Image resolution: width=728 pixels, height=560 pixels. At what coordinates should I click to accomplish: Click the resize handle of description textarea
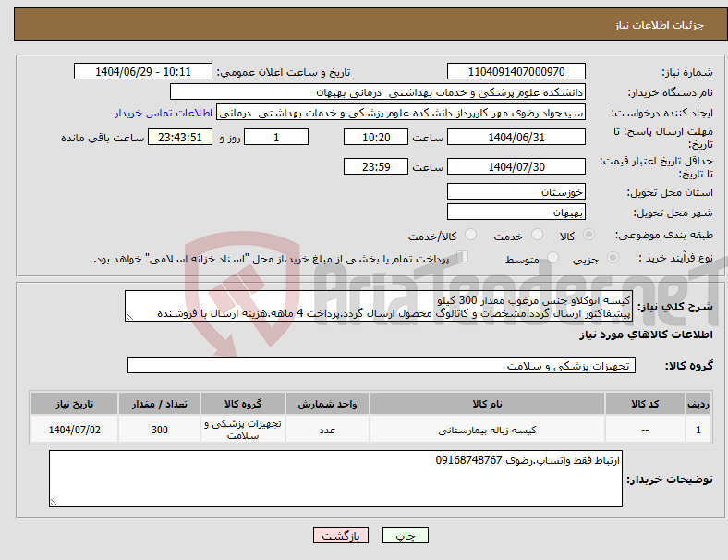tap(129, 317)
